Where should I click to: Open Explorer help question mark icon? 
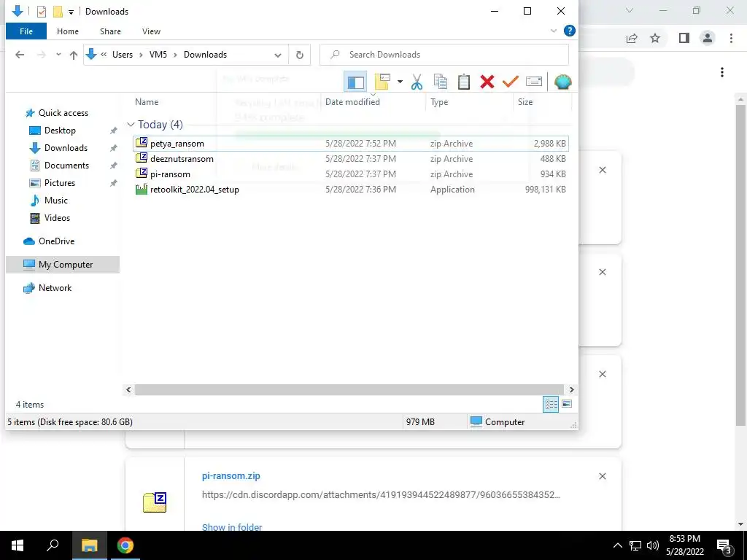569,31
